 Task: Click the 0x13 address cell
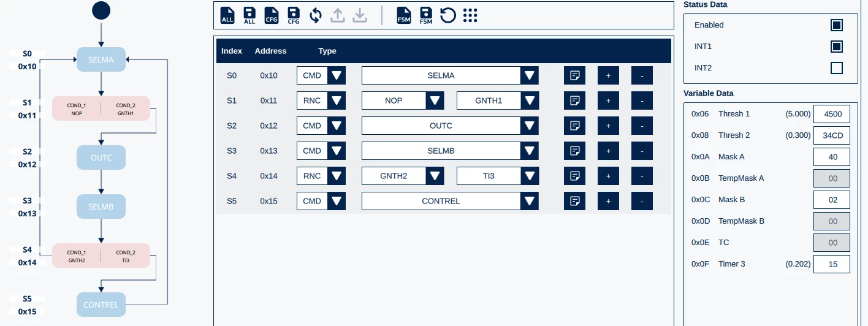click(x=268, y=151)
